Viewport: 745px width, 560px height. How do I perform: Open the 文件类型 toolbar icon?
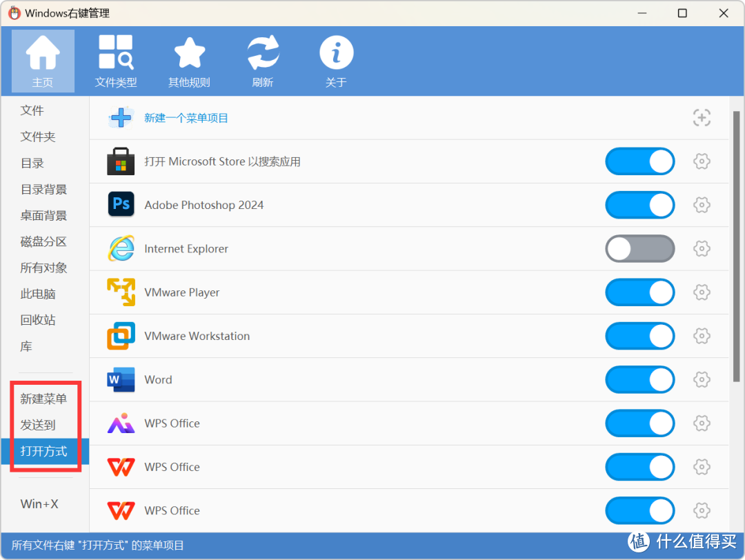(x=116, y=61)
